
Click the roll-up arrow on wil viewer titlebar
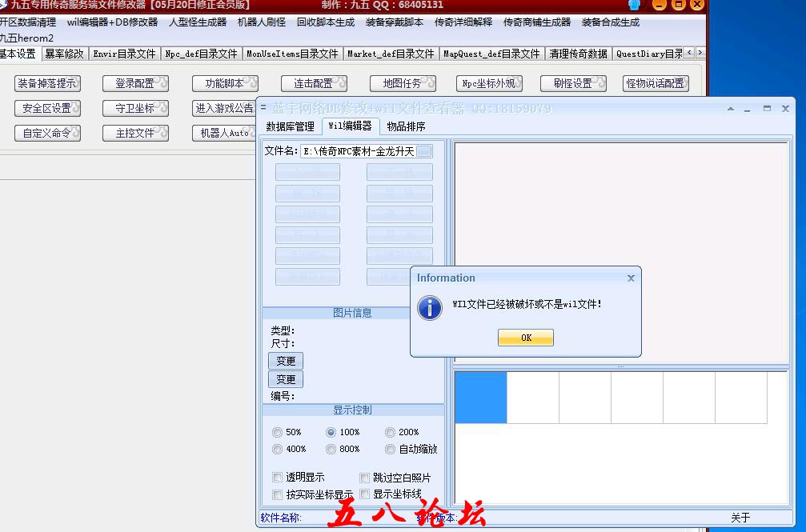click(730, 109)
